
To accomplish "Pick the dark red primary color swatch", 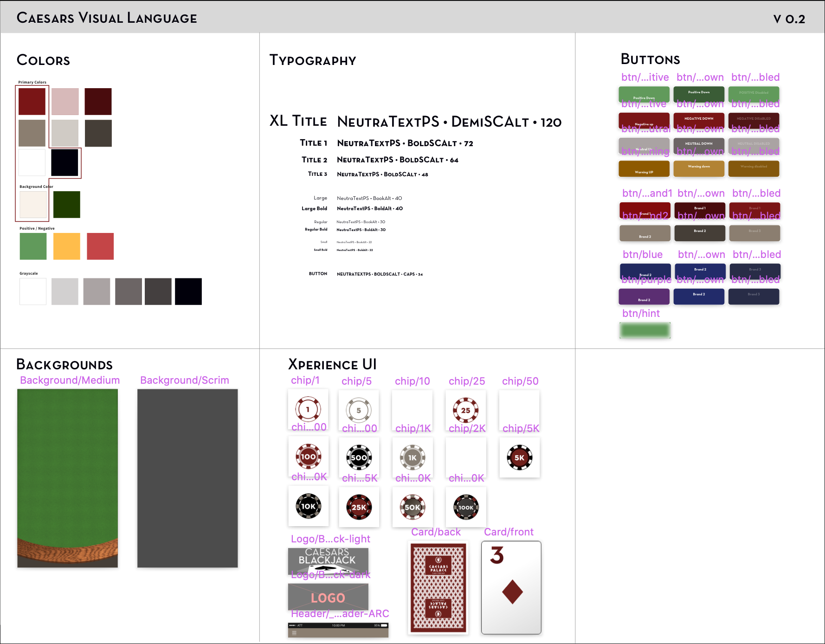I will [x=32, y=101].
